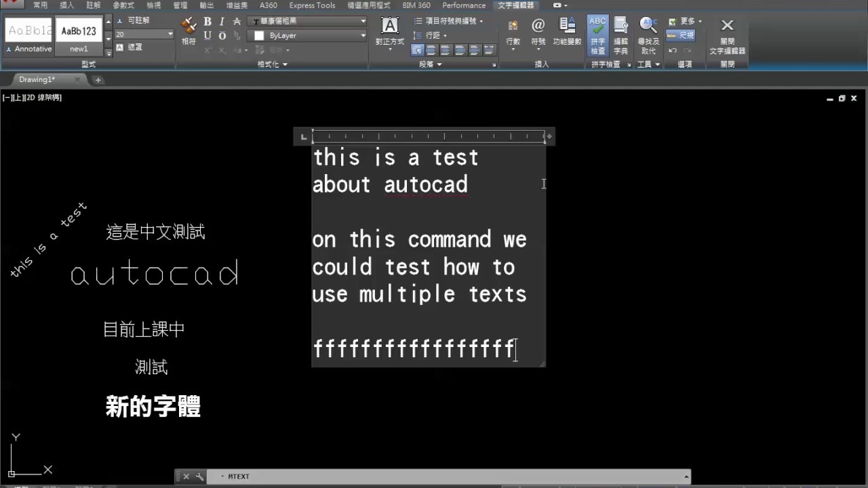Switch to the 插入 ribbon tab

[67, 5]
